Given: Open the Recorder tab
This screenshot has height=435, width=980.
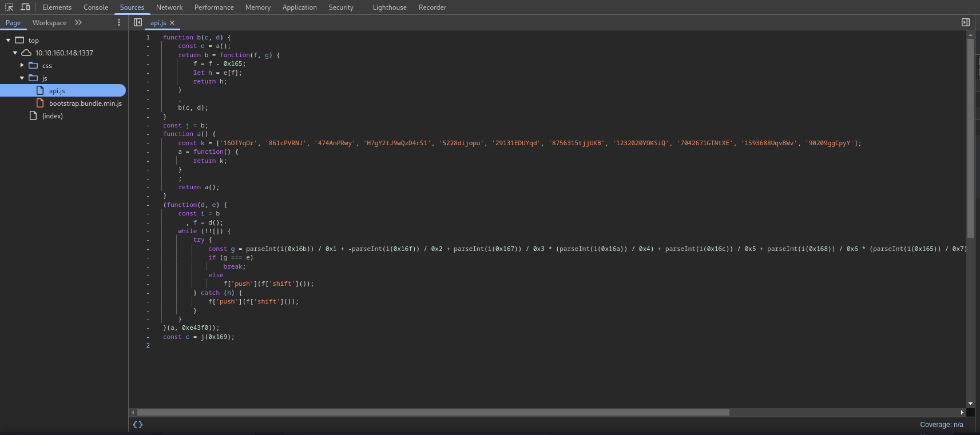Looking at the screenshot, I should pos(433,7).
